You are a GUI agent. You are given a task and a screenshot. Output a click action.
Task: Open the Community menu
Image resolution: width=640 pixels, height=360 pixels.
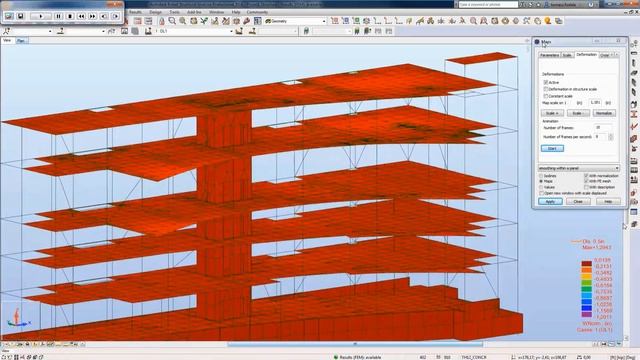point(257,12)
